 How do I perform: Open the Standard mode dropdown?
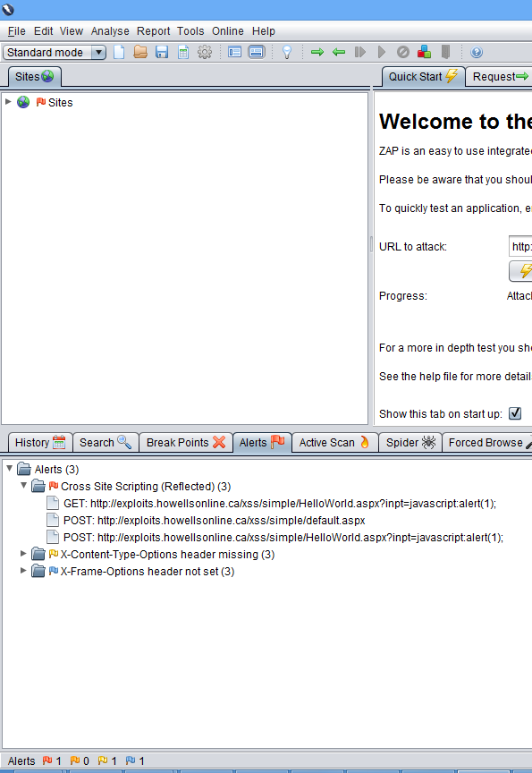(55, 52)
